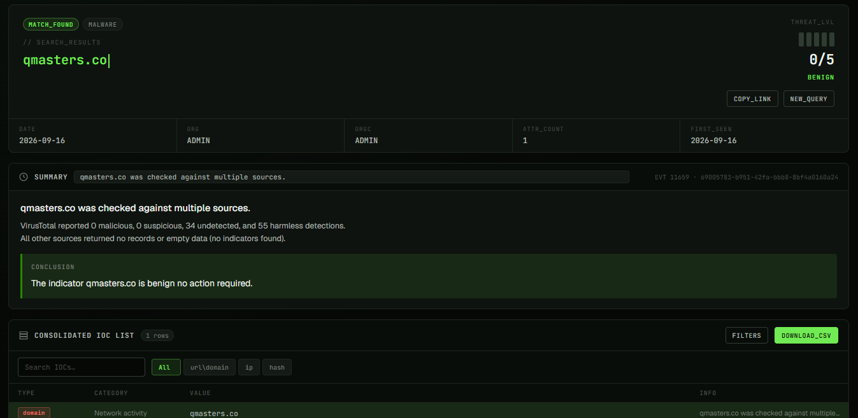The height and width of the screenshot is (418, 858).
Task: Click the red domain type tag
Action: 34,413
